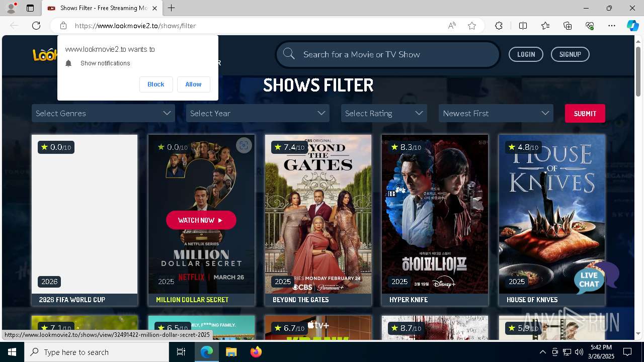Click the search magnifier icon
The width and height of the screenshot is (644, 362).
tap(289, 54)
